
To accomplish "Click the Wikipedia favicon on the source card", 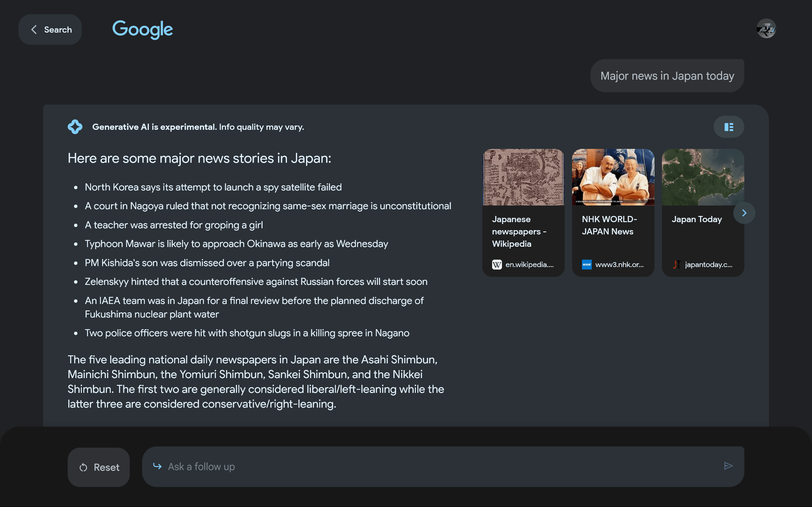I will coord(497,265).
